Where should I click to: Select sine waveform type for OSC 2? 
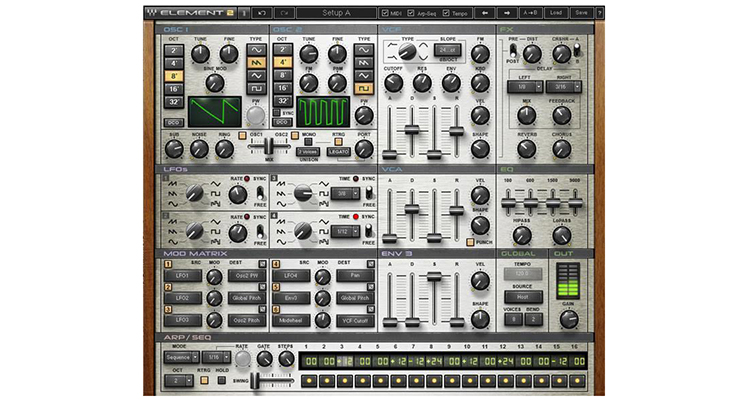tap(364, 50)
